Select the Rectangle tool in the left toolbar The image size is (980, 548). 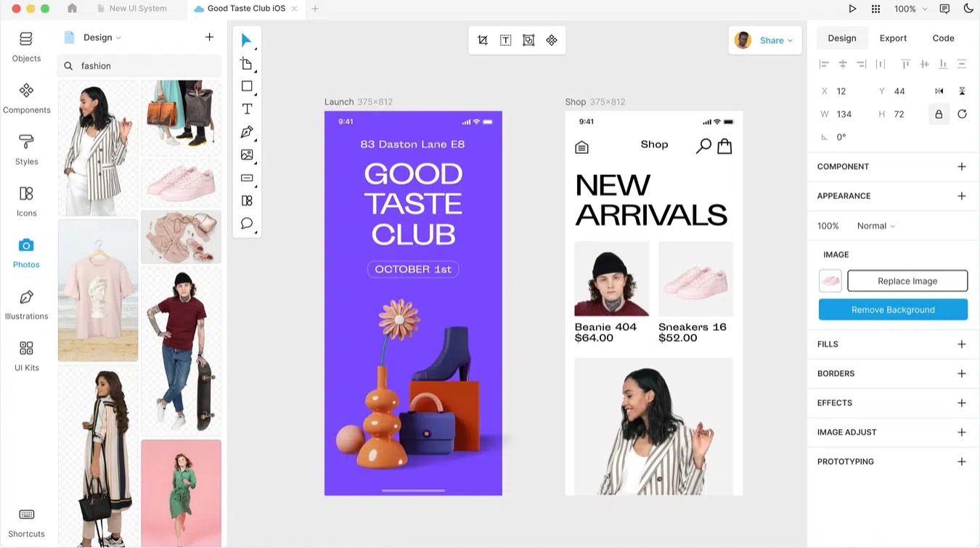[247, 86]
